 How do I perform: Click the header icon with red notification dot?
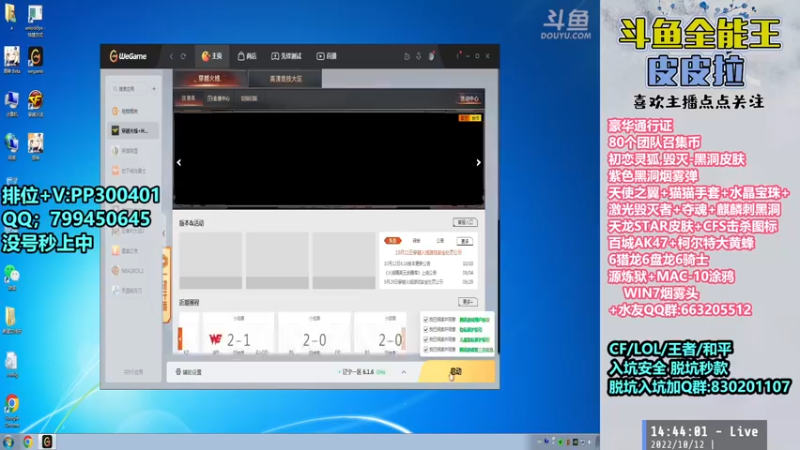tap(431, 56)
